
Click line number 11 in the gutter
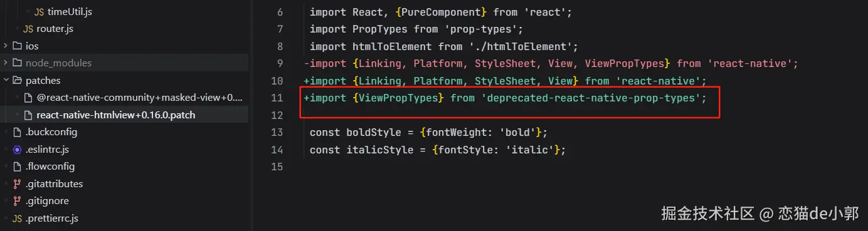click(x=277, y=98)
